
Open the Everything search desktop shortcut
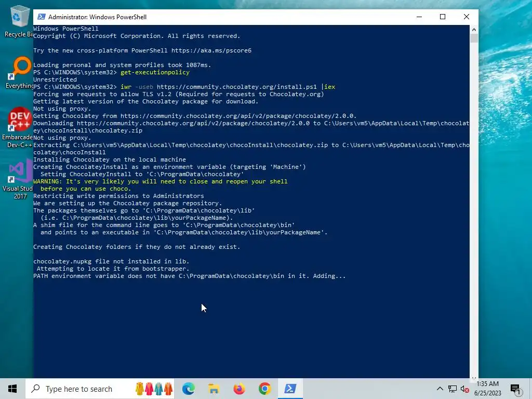(19, 73)
